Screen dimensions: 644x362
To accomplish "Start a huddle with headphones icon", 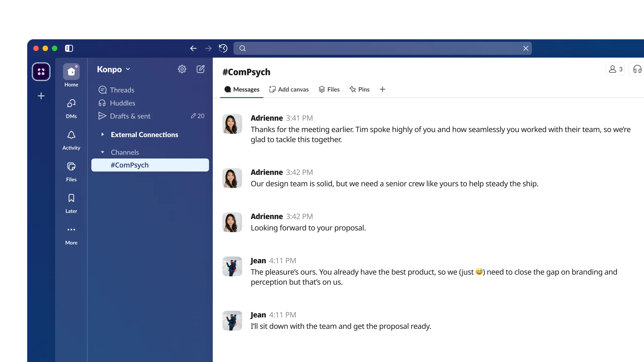I will point(637,69).
